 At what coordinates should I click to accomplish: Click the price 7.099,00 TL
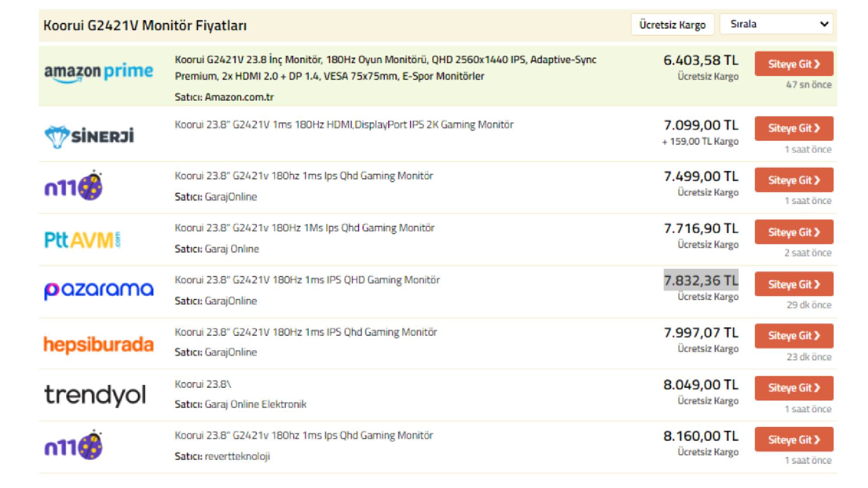click(701, 125)
